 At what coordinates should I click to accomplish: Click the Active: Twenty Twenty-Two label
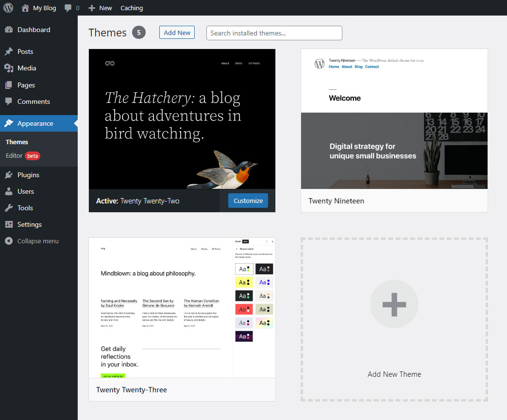tap(138, 201)
